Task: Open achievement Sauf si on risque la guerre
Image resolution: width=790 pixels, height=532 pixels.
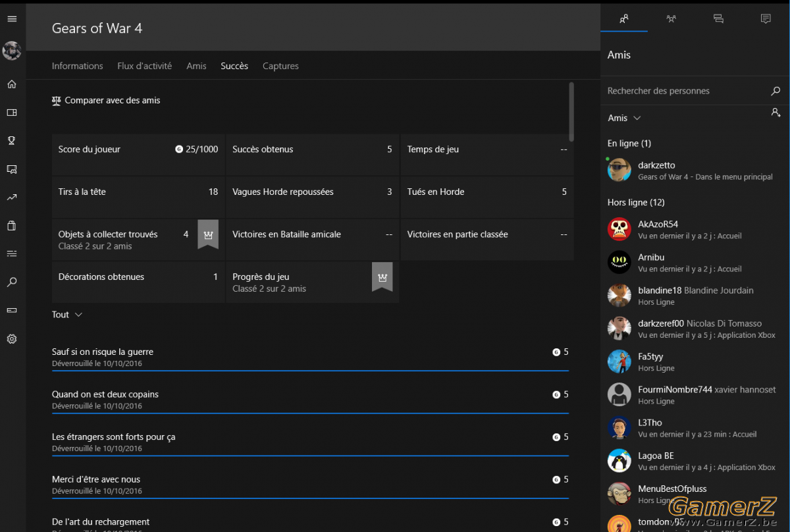Action: click(310, 357)
